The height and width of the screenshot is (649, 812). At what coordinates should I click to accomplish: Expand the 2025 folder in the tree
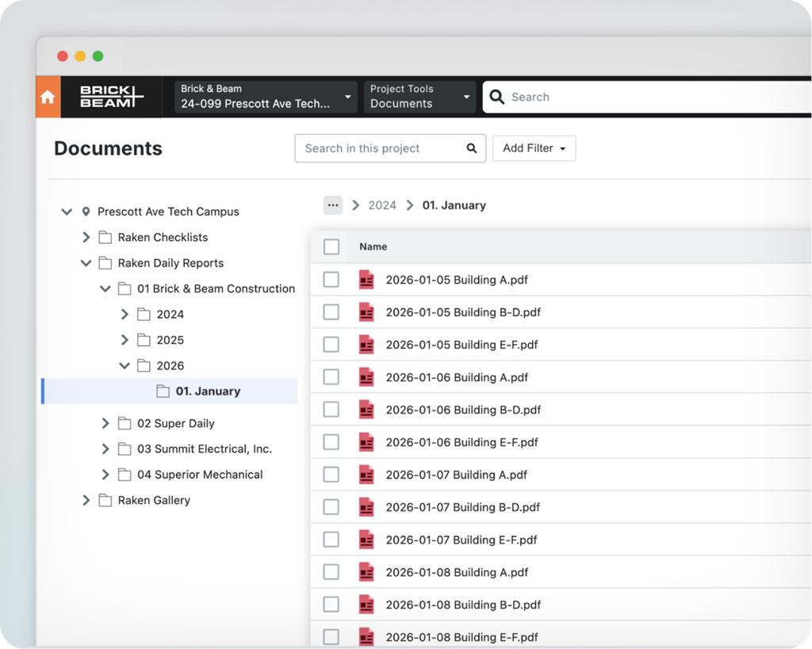click(124, 340)
